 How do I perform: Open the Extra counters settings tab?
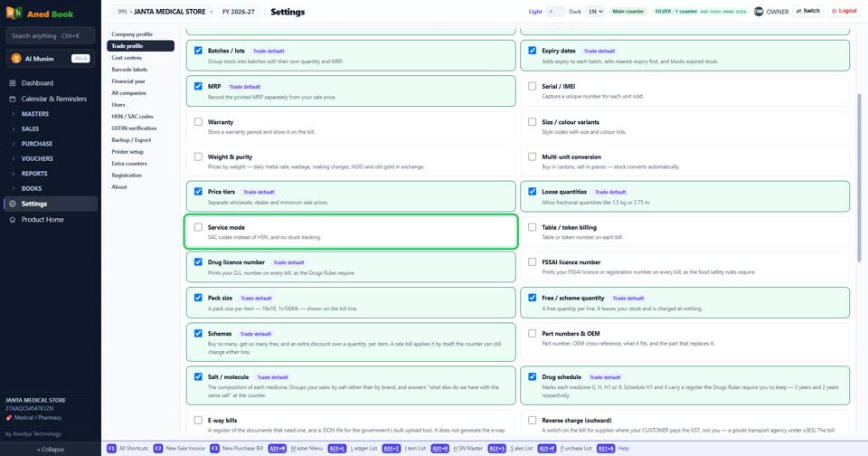tap(141, 164)
